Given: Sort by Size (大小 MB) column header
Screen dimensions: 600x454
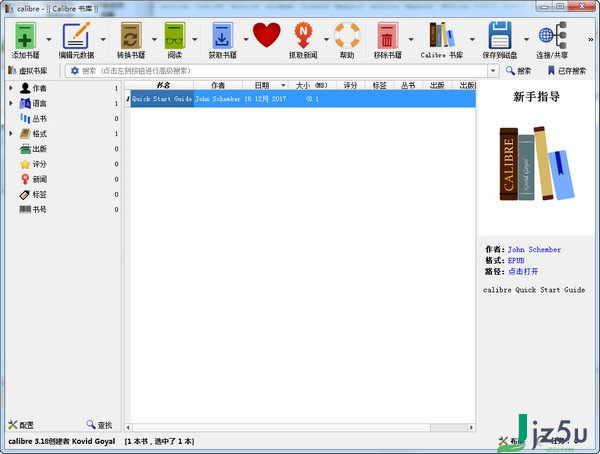Looking at the screenshot, I should (312, 85).
